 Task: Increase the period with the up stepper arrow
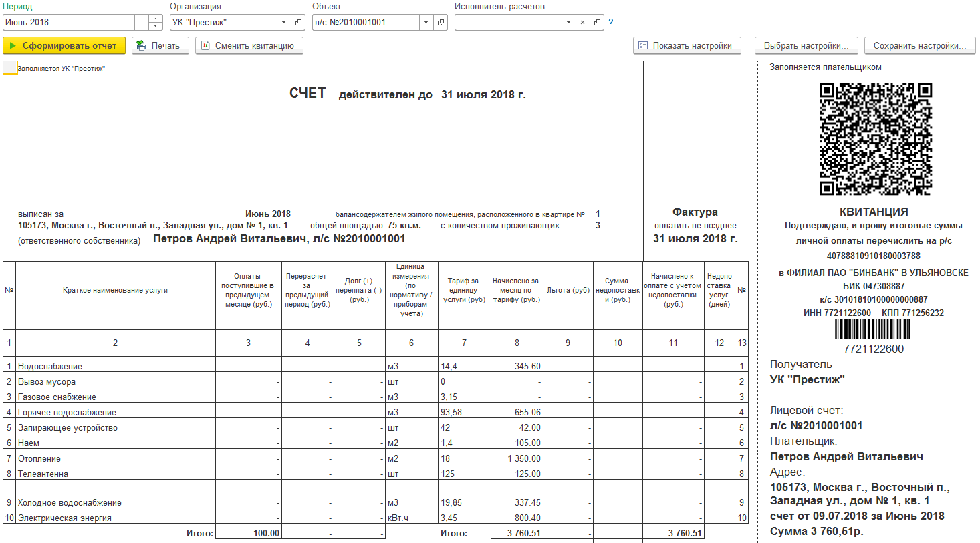point(156,19)
